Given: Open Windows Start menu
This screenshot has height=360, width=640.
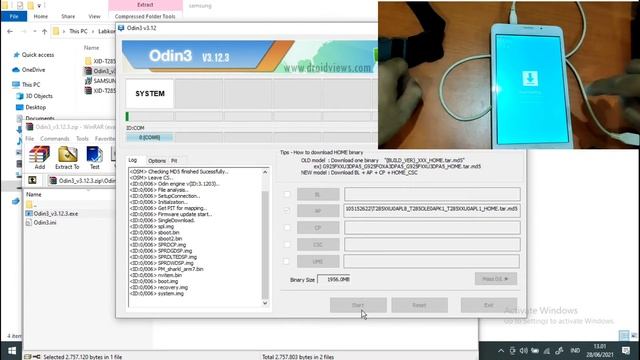Looking at the screenshot, I should [12, 351].
